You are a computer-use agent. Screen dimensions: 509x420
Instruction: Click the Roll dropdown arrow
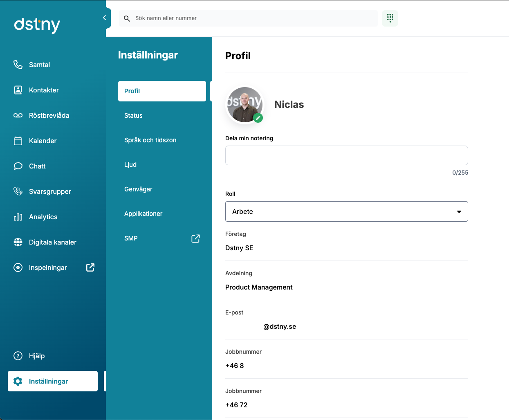coord(459,211)
